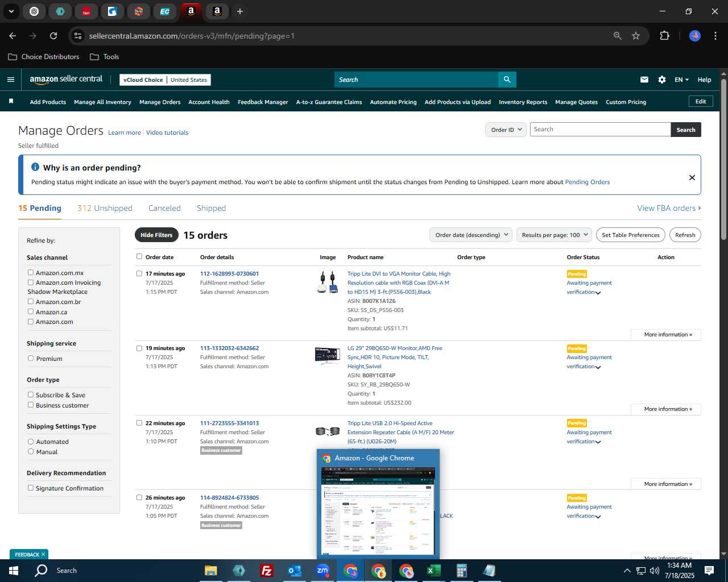Open the tab search dropdown arrow
The height and width of the screenshot is (582, 728).
pyautogui.click(x=11, y=11)
